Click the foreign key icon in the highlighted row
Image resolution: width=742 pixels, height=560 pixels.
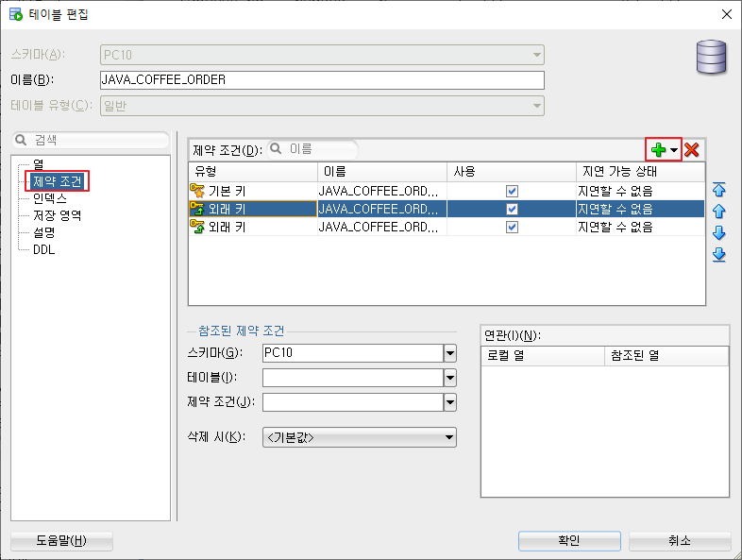197,209
